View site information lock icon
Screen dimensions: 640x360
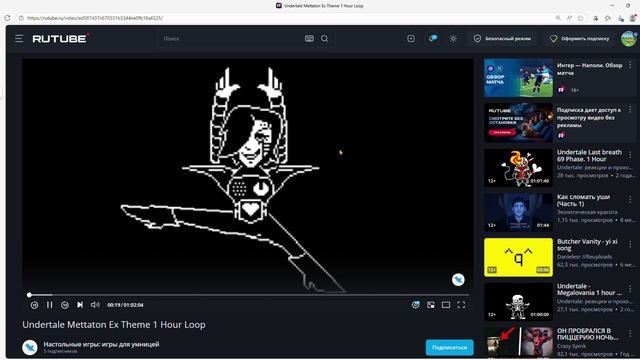click(x=21, y=18)
